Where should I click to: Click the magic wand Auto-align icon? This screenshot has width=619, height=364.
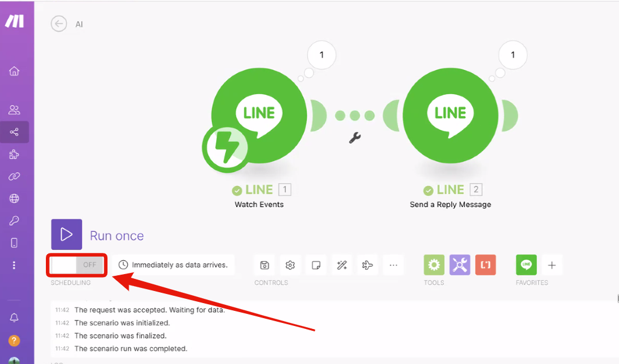[x=342, y=265]
